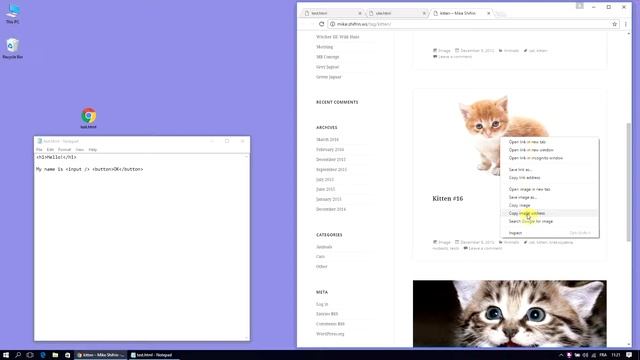Open Chrome's three-dot menu

[x=625, y=24]
